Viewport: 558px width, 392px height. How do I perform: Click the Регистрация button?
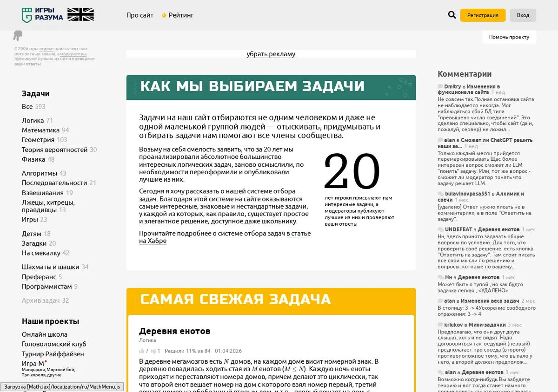[483, 15]
